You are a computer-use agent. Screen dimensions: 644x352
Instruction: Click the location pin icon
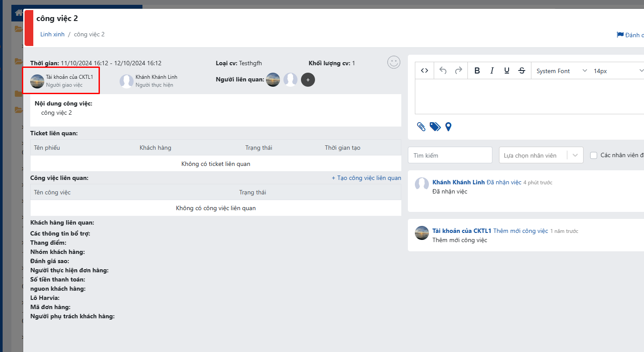point(448,127)
